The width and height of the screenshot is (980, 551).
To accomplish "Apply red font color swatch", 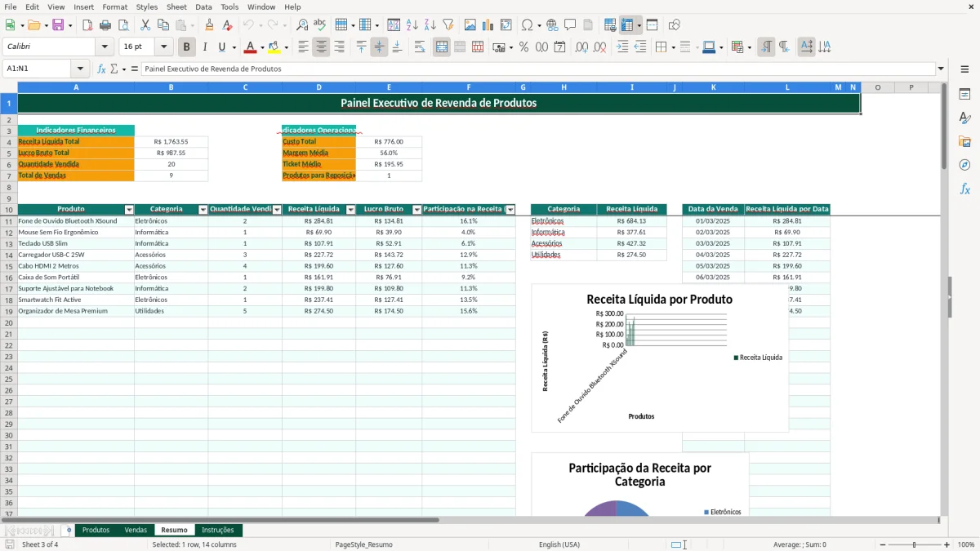I will [x=251, y=47].
